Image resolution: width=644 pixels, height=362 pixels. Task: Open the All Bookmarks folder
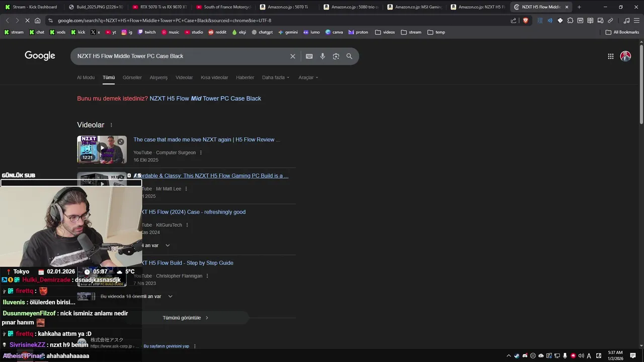pos(622,32)
